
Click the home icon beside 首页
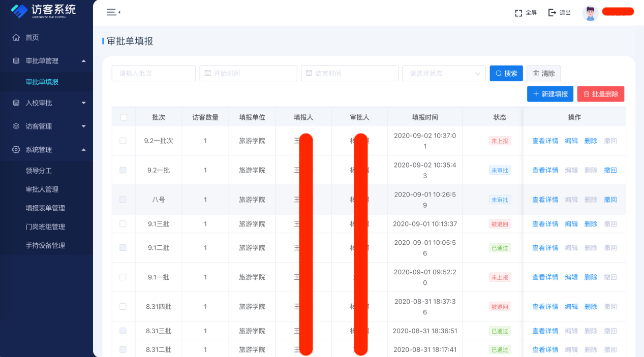click(16, 37)
